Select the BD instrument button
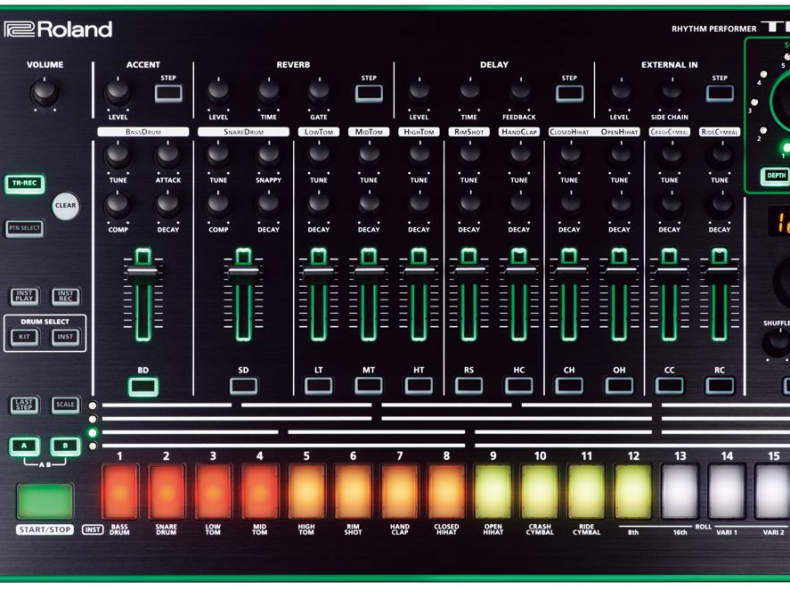790x590 pixels. (143, 387)
